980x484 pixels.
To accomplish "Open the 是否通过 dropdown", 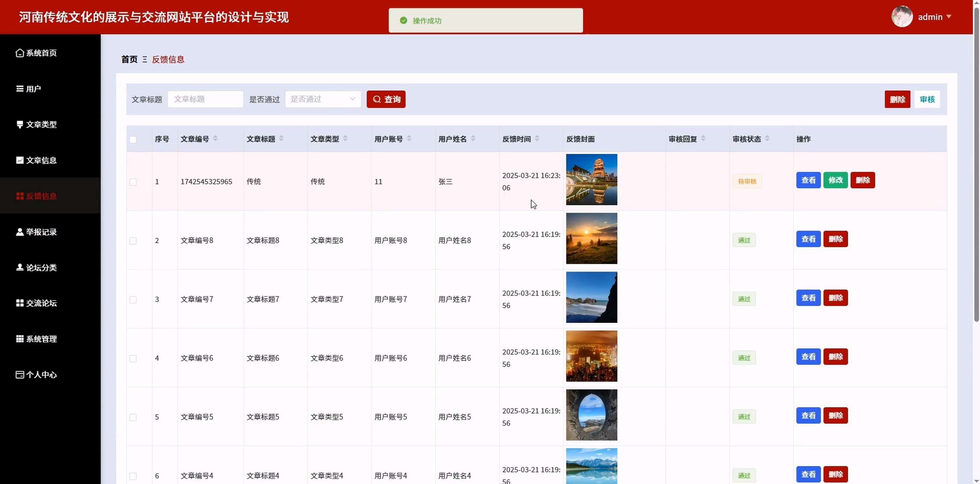I will [323, 99].
